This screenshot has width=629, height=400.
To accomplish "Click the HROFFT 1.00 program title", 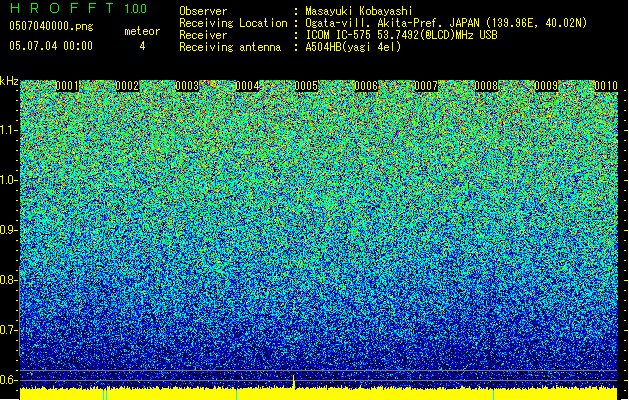I will pyautogui.click(x=79, y=8).
